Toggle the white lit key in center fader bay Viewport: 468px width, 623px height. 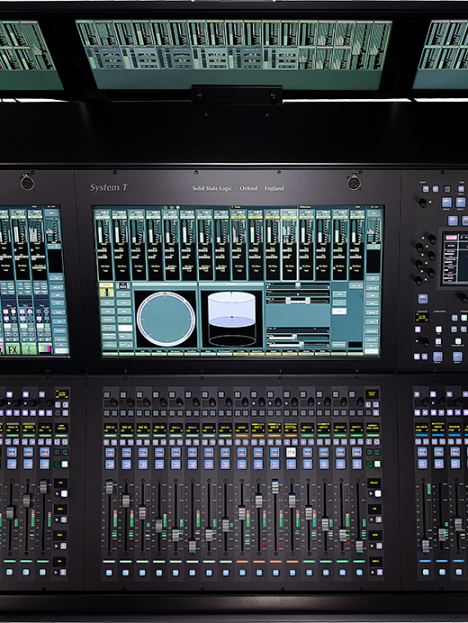click(x=291, y=452)
